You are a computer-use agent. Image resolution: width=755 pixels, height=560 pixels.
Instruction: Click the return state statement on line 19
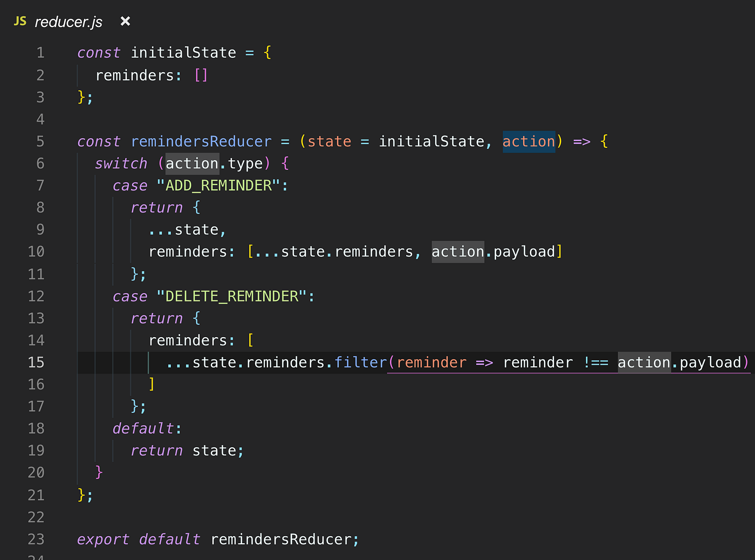pos(186,450)
